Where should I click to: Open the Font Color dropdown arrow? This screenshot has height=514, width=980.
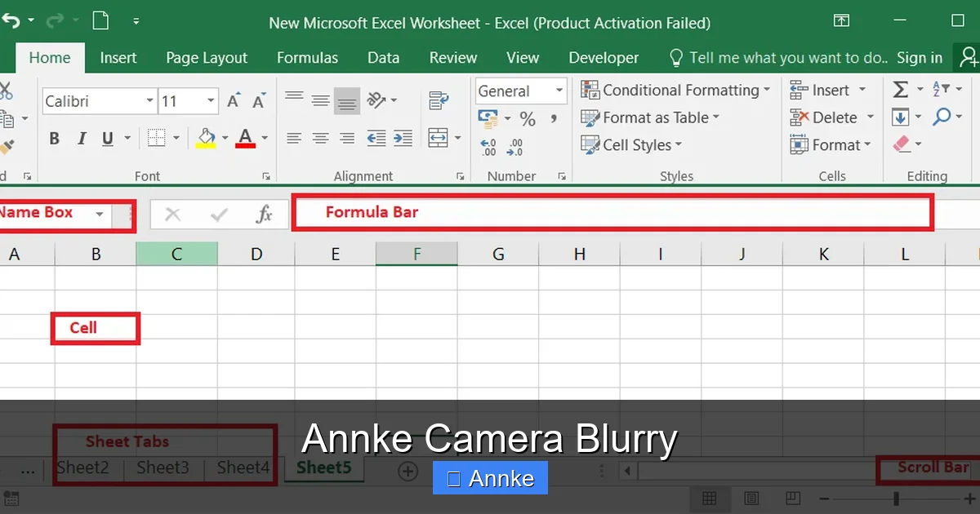(x=264, y=139)
